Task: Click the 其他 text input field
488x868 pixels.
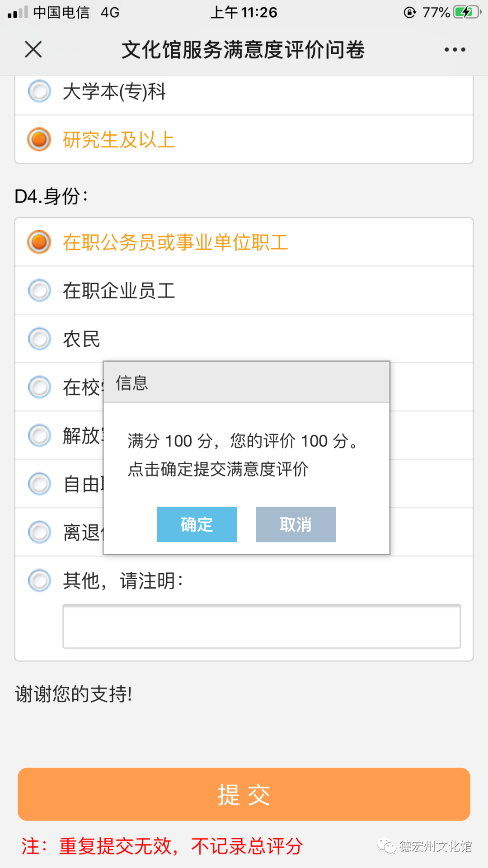Action: point(261,626)
